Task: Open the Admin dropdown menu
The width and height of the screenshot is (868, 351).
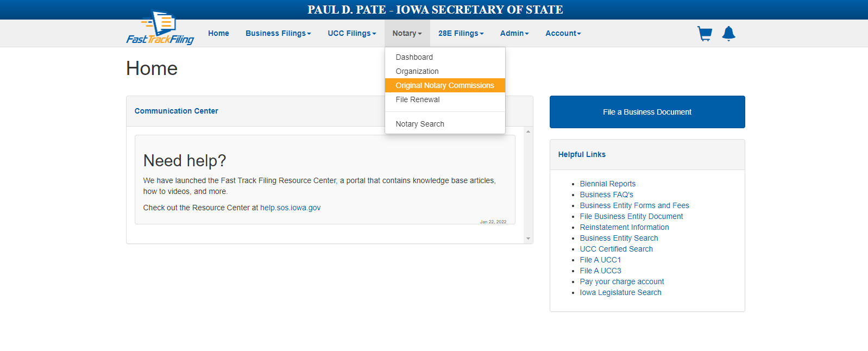Action: click(514, 33)
